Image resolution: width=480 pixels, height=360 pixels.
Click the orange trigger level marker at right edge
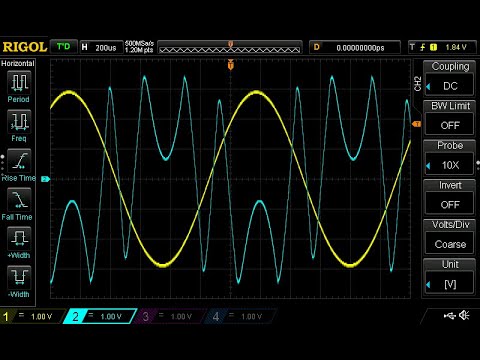(x=417, y=124)
